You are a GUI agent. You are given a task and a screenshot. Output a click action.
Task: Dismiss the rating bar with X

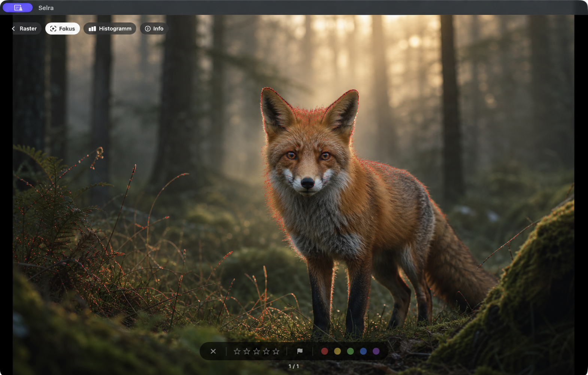pyautogui.click(x=213, y=351)
